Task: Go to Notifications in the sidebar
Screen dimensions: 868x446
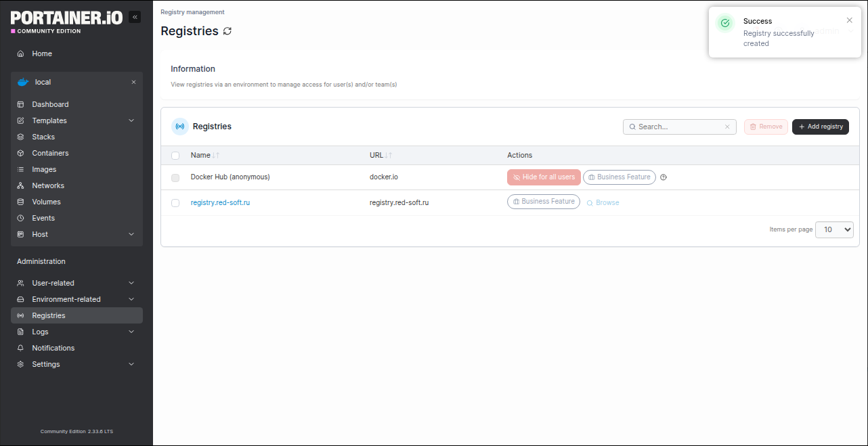Action: click(53, 348)
